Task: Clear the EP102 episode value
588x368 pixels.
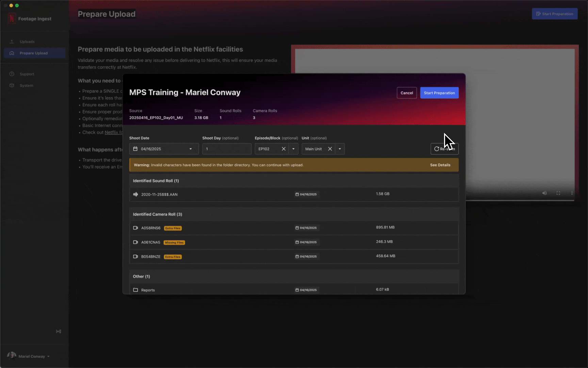Action: coord(283,149)
